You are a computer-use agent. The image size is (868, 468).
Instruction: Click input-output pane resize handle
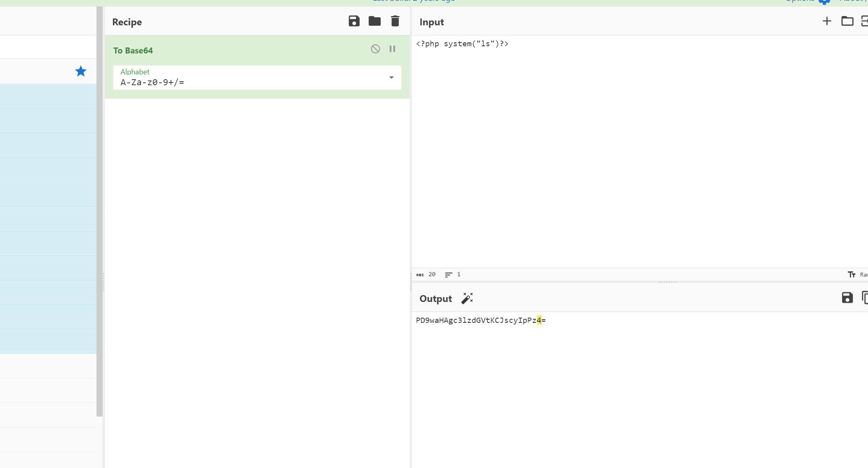tap(668, 282)
